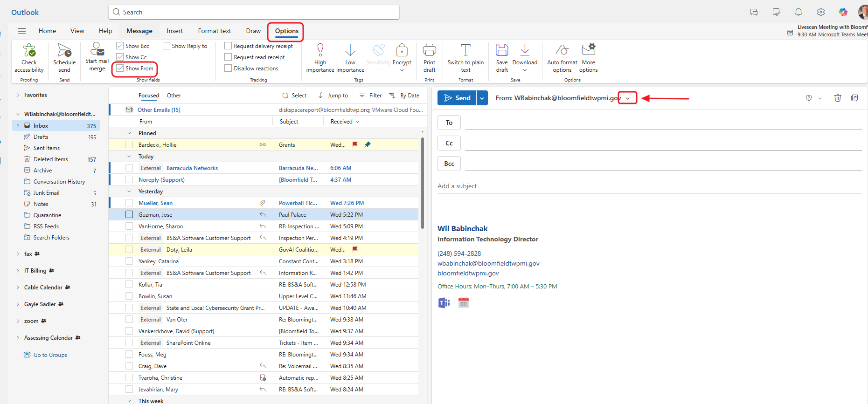Viewport: 868px width, 404px height.
Task: Expand the IT Billing shared mailbox
Action: (x=18, y=271)
